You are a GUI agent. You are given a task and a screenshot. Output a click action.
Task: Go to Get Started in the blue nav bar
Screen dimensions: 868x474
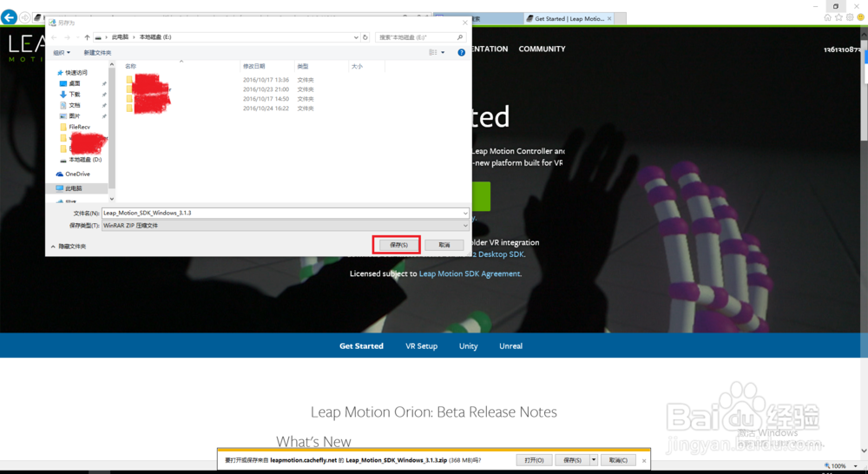361,346
